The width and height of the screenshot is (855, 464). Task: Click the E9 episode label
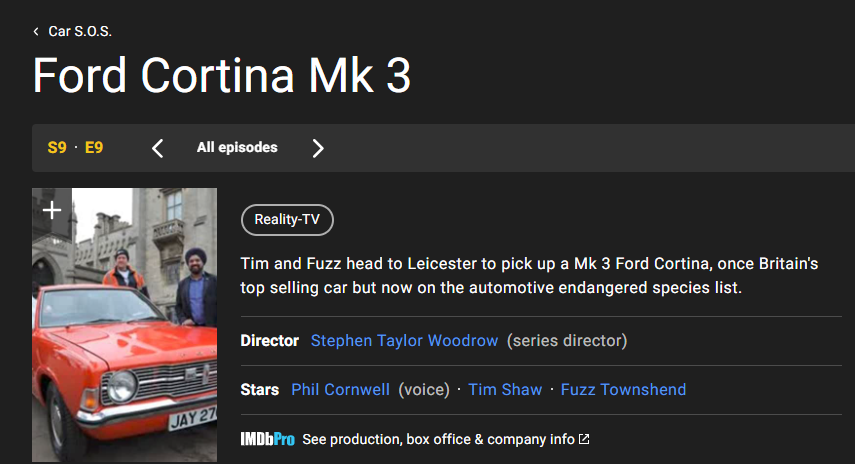(x=94, y=148)
